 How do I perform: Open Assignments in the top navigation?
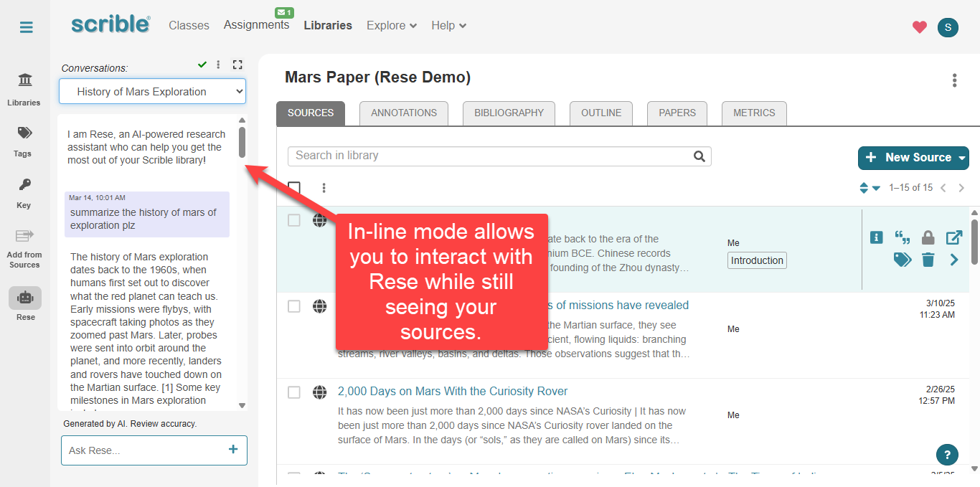256,25
